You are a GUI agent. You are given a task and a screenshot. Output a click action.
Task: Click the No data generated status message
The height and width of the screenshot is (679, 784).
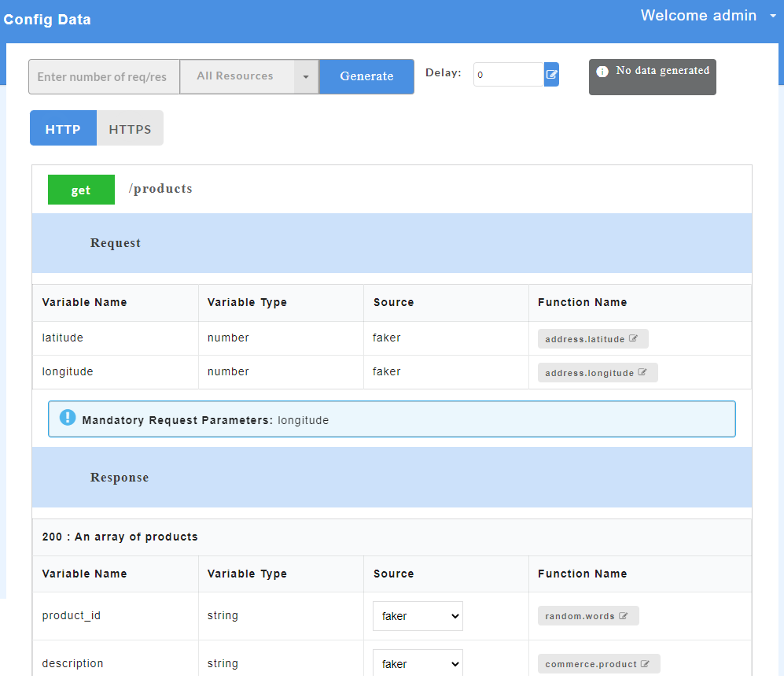tap(653, 77)
